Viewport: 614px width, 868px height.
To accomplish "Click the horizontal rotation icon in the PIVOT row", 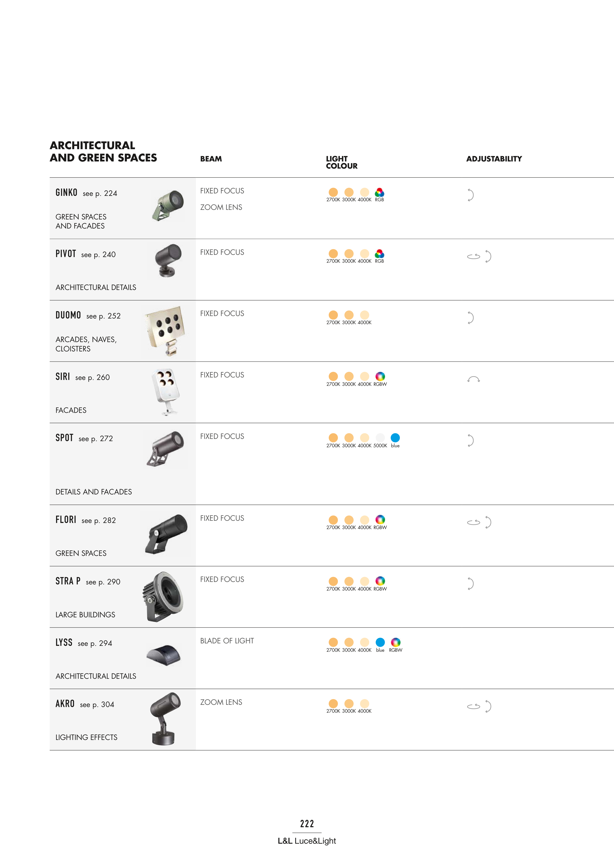I will (x=473, y=257).
